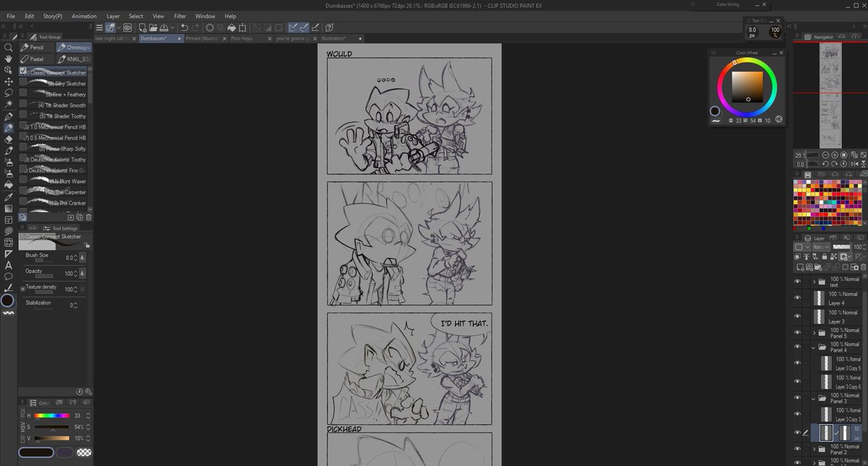
Task: Select the Gradient tool
Action: (x=8, y=208)
